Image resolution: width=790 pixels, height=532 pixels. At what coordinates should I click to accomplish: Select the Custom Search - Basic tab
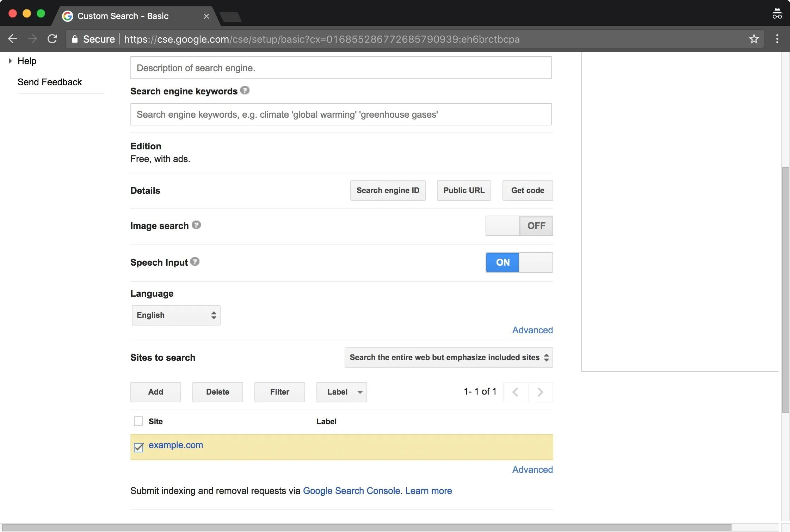[x=135, y=16]
